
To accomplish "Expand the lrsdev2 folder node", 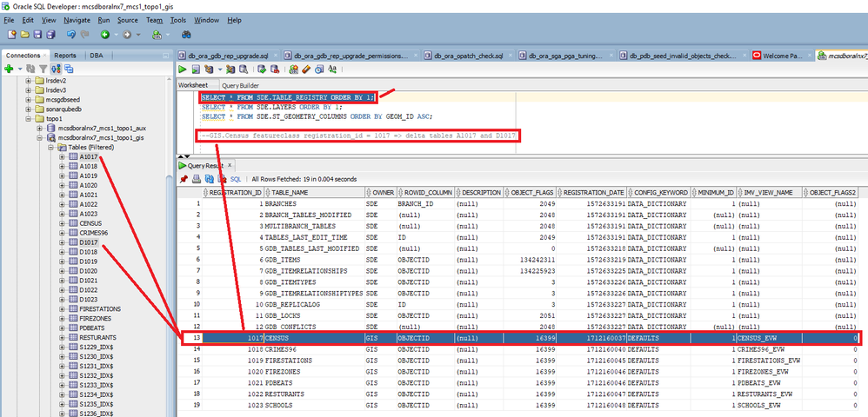I will [30, 80].
